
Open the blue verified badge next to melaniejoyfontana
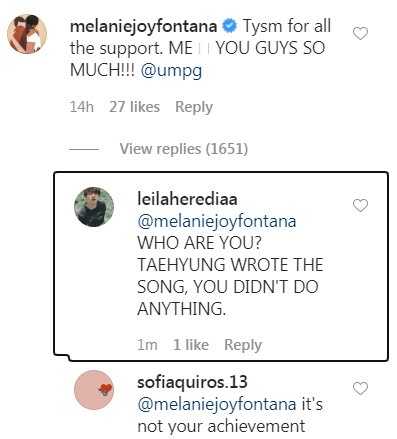(x=229, y=26)
